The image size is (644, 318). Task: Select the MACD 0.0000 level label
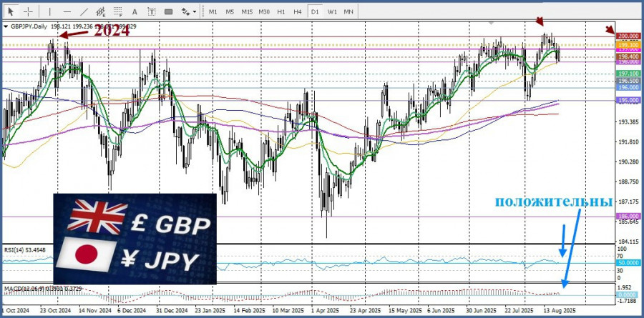628,295
